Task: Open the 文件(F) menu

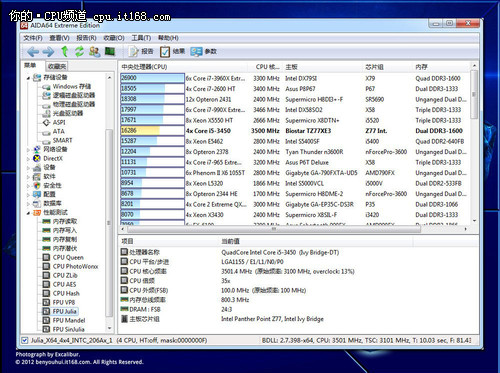Action: coord(33,38)
